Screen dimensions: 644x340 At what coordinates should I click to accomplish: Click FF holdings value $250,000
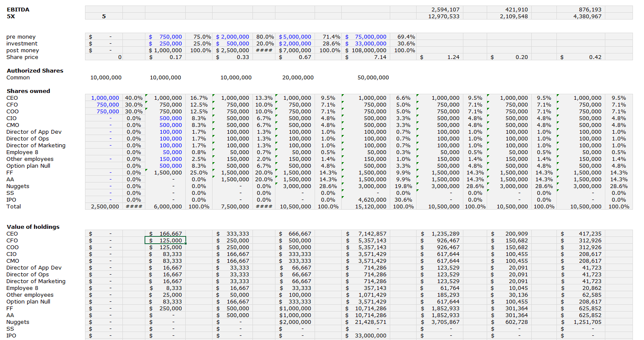165,309
